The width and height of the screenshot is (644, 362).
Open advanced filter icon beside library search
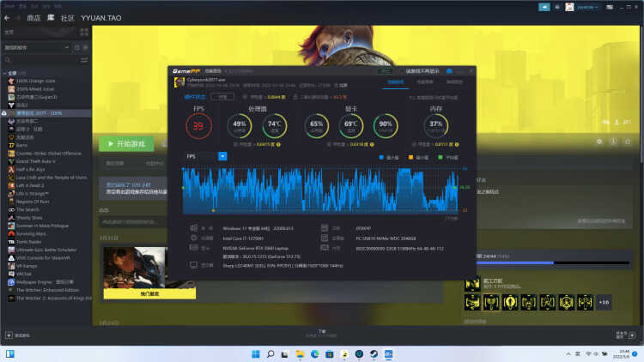click(x=84, y=60)
